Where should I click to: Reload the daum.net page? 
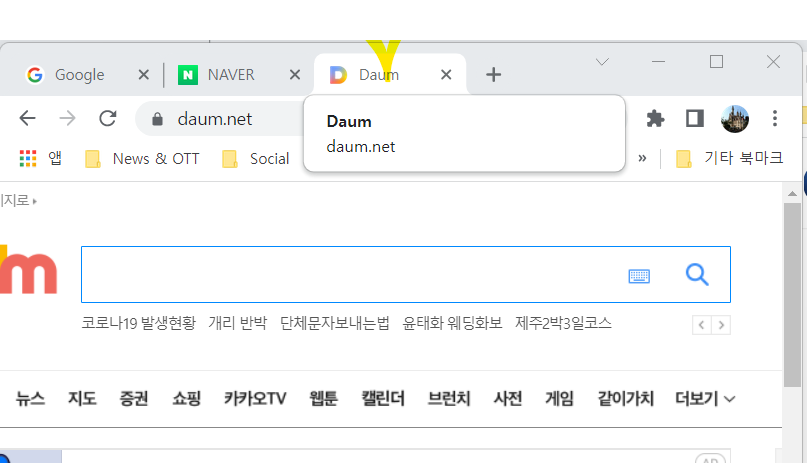108,118
